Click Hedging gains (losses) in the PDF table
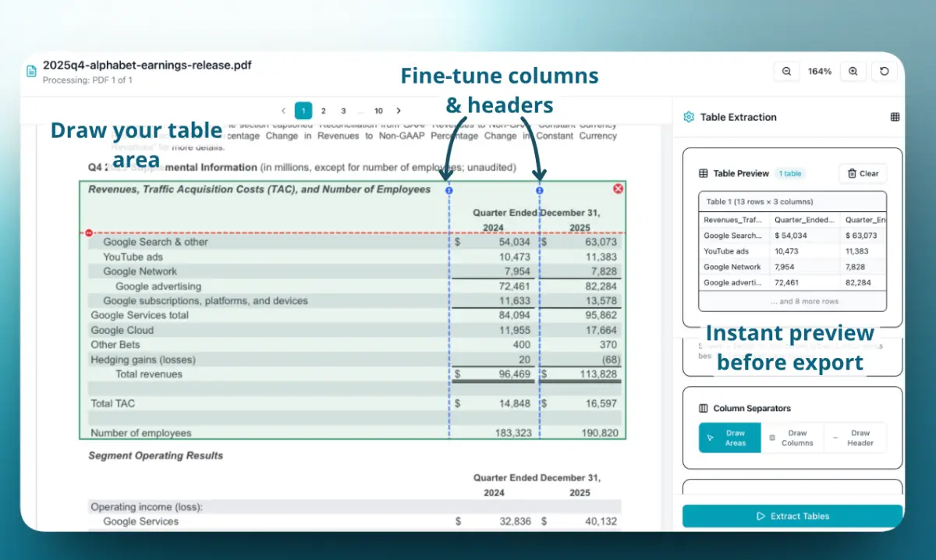This screenshot has width=936, height=560. coord(143,360)
